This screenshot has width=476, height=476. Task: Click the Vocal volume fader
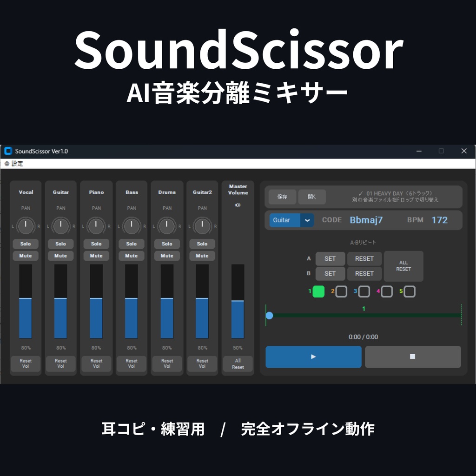click(26, 301)
